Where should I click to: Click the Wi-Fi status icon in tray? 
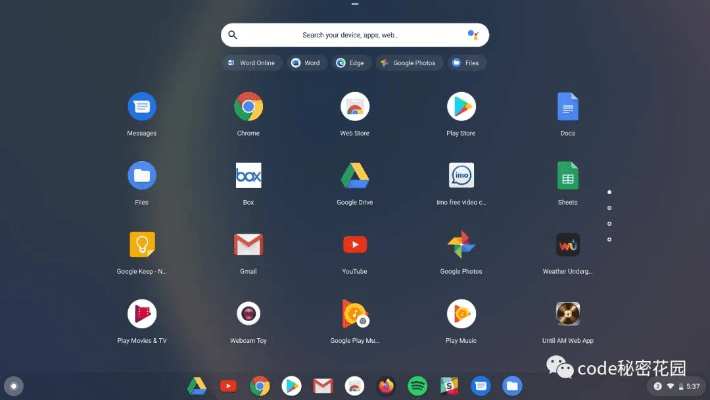click(x=670, y=386)
